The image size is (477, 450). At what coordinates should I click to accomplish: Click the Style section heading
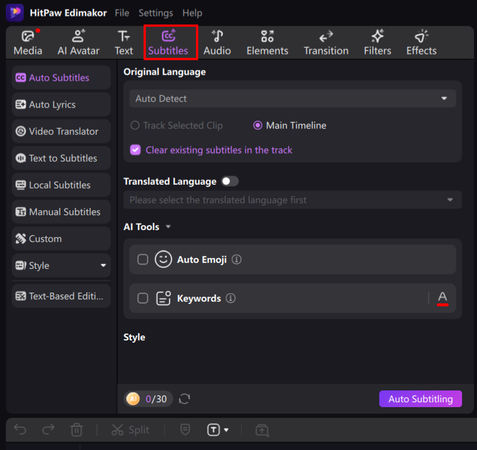134,337
